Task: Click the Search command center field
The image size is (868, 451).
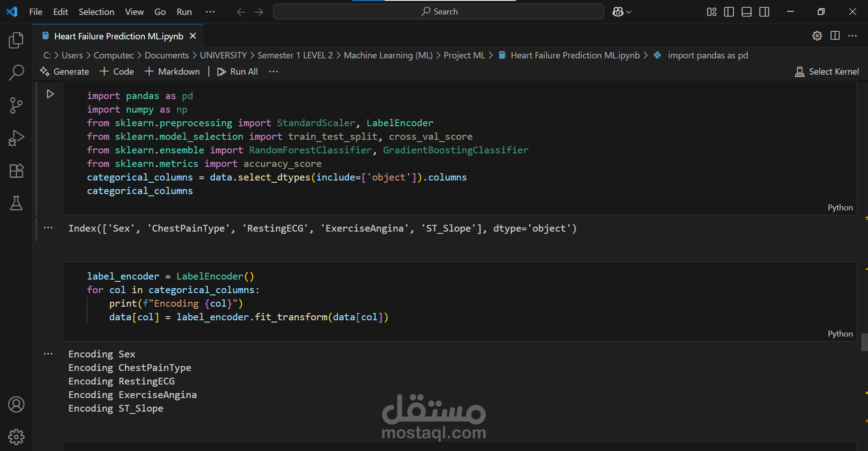Action: point(439,12)
